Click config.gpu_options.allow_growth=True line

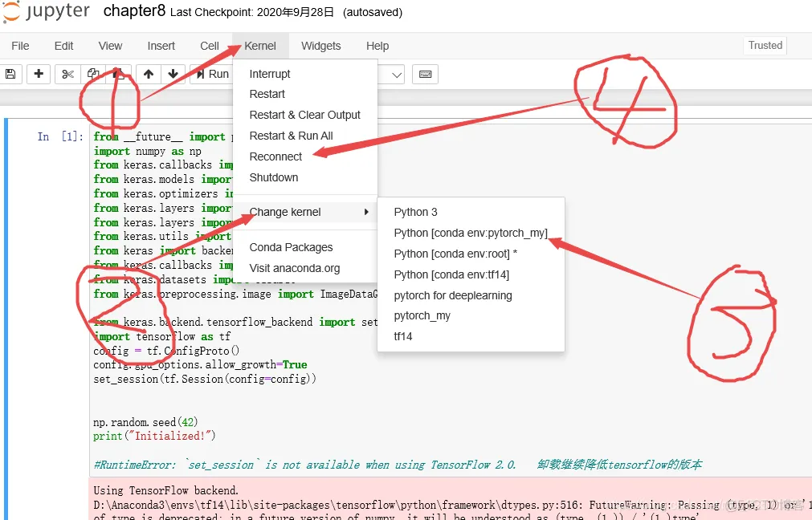[x=200, y=365]
